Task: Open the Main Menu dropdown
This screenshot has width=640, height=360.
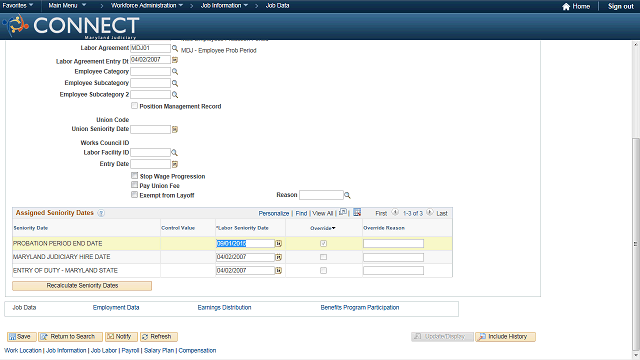Action: [x=67, y=6]
